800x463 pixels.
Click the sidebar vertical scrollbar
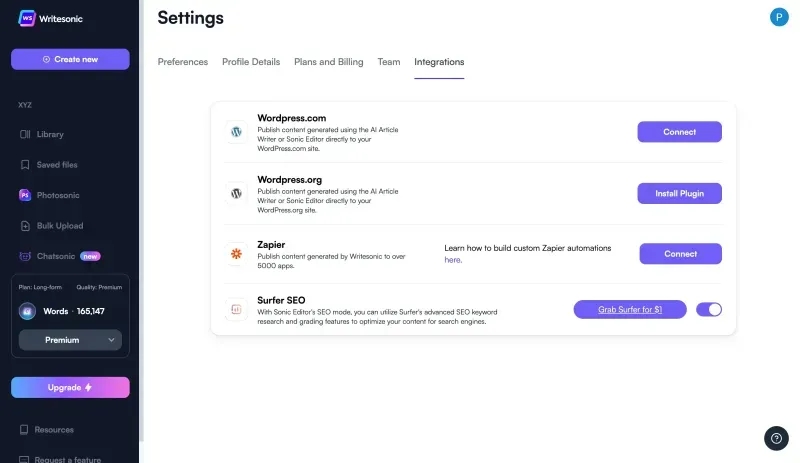(142, 220)
